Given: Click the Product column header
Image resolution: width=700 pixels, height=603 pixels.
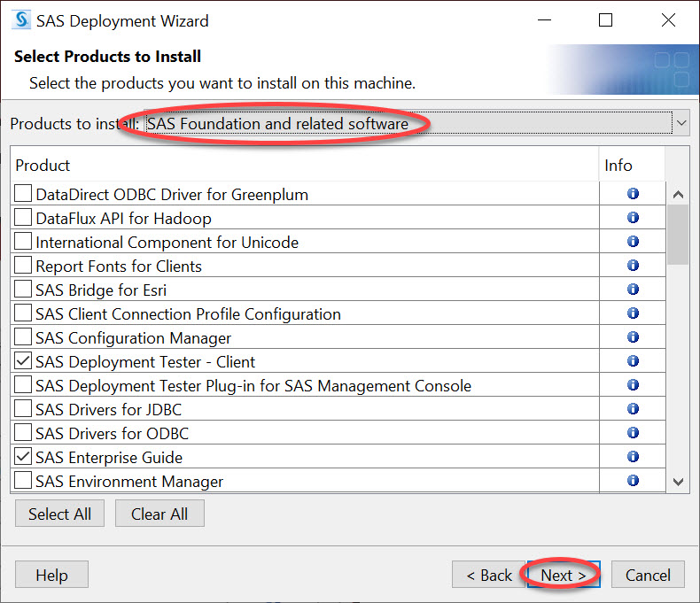Looking at the screenshot, I should coord(305,165).
